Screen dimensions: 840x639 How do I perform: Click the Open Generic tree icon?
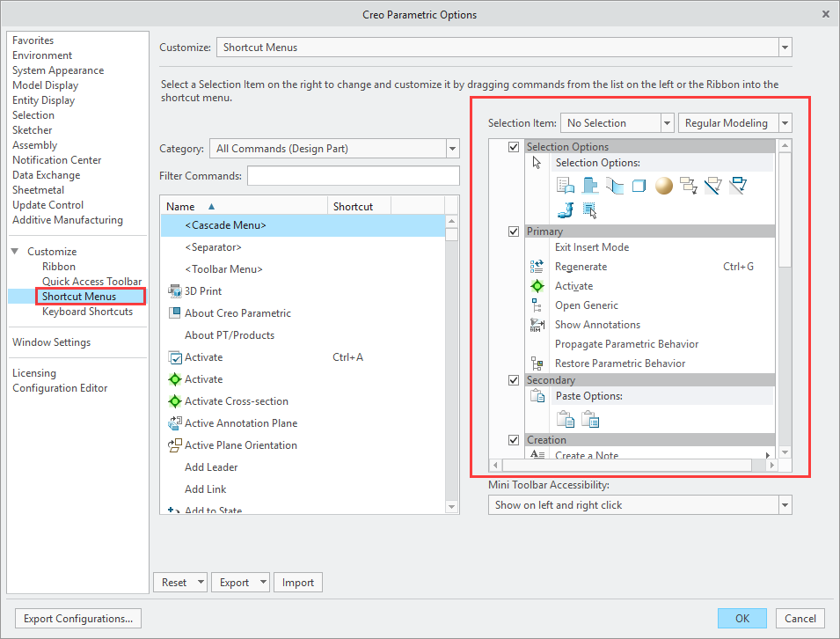pyautogui.click(x=537, y=305)
